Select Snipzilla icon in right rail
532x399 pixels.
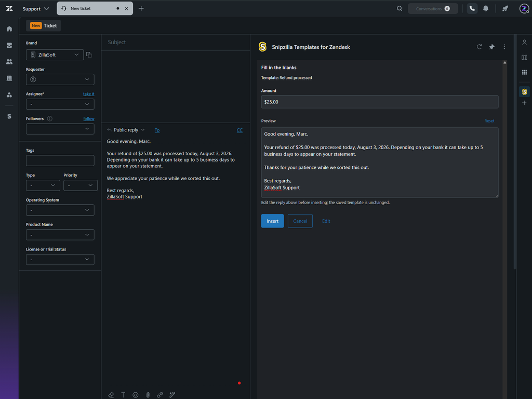pyautogui.click(x=524, y=91)
